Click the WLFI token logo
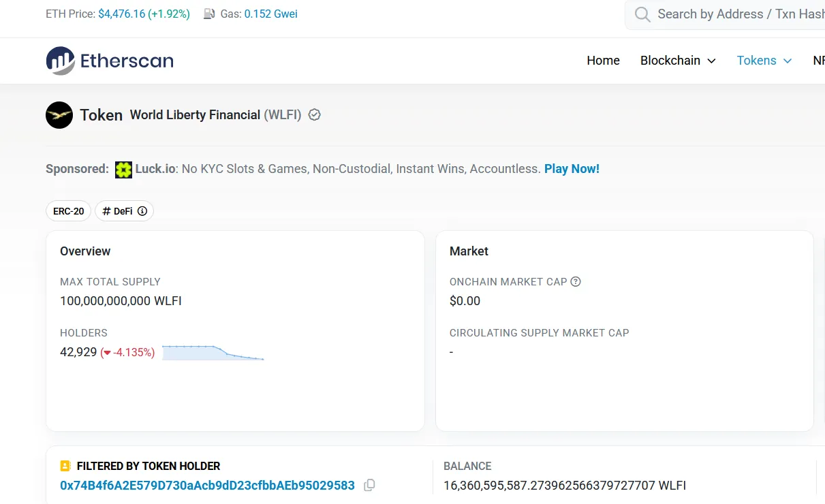This screenshot has height=504, width=825. 59,115
